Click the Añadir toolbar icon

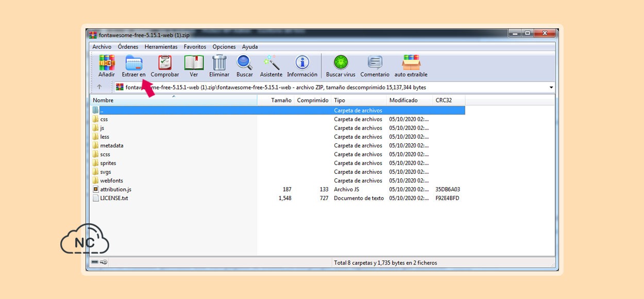click(x=107, y=63)
